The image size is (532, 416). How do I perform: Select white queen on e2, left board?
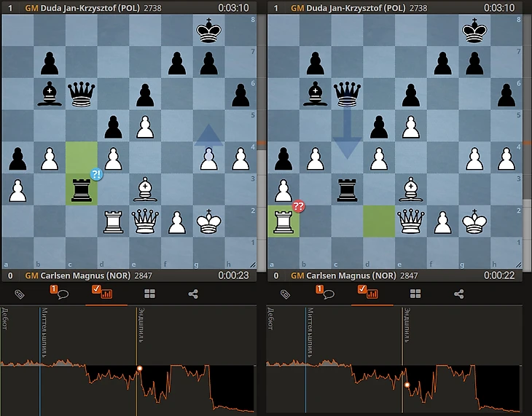click(145, 221)
